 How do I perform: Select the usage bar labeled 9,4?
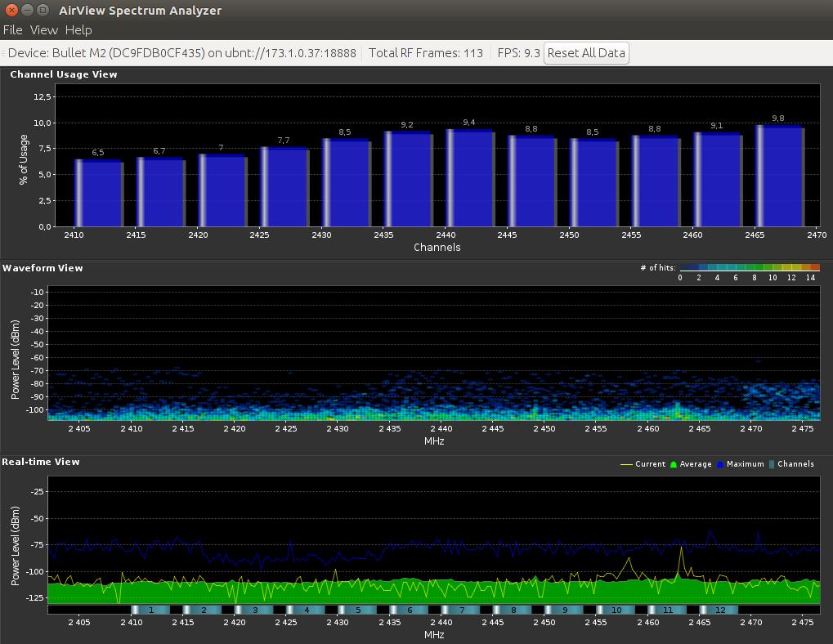[470, 177]
